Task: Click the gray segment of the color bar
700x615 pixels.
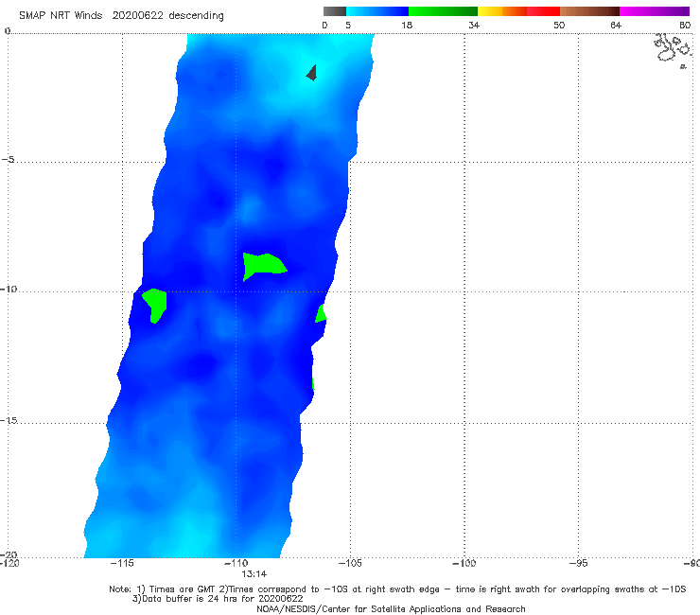Action: tap(334, 11)
